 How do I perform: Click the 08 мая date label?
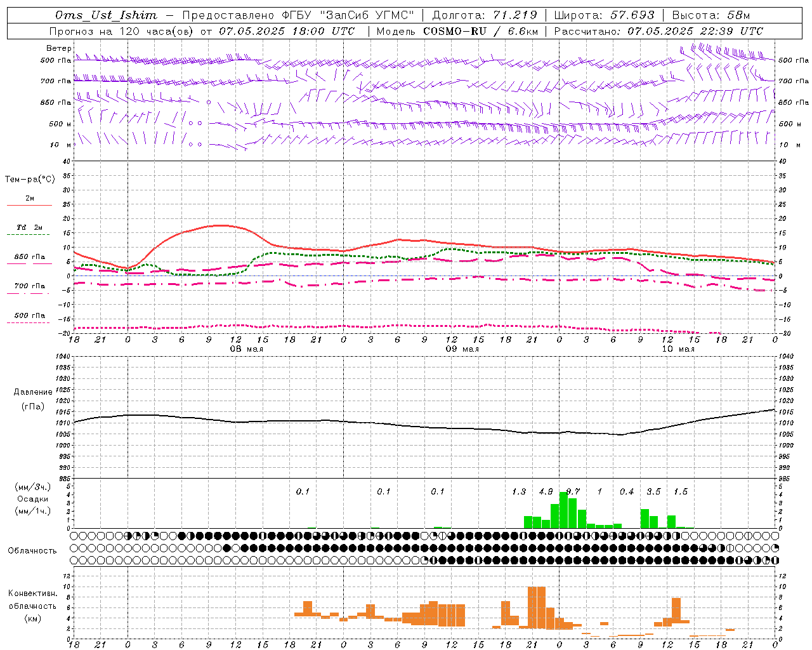click(x=246, y=349)
